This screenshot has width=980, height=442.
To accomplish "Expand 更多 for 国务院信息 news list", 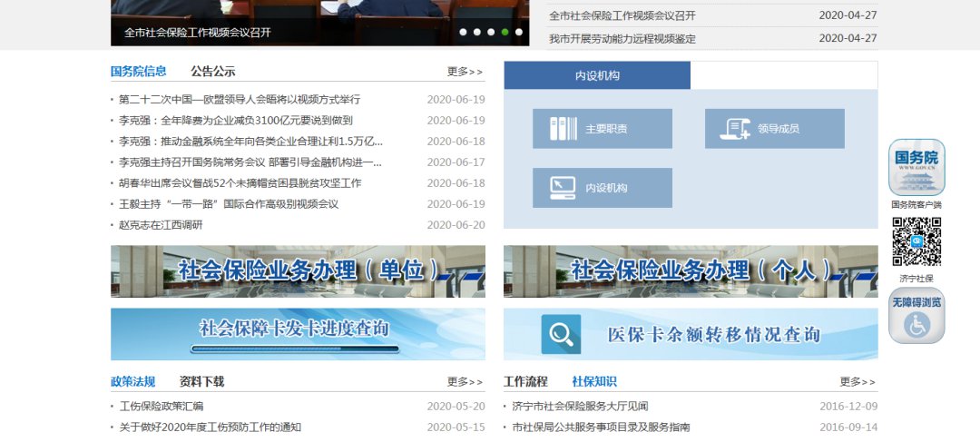I will click(x=465, y=72).
